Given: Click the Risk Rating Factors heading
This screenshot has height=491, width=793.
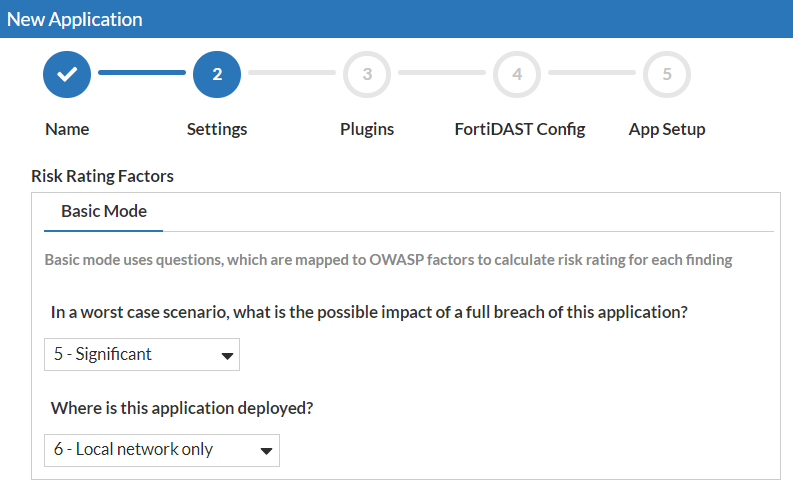Looking at the screenshot, I should (102, 176).
